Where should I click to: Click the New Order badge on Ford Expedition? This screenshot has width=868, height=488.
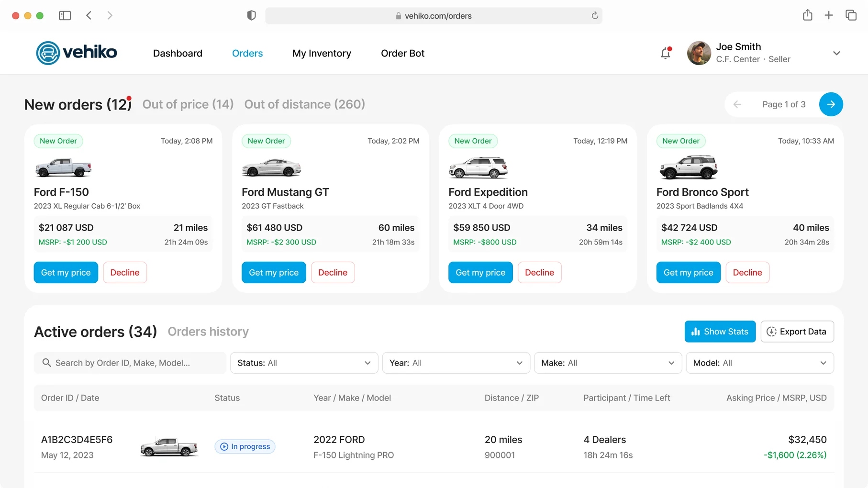473,141
